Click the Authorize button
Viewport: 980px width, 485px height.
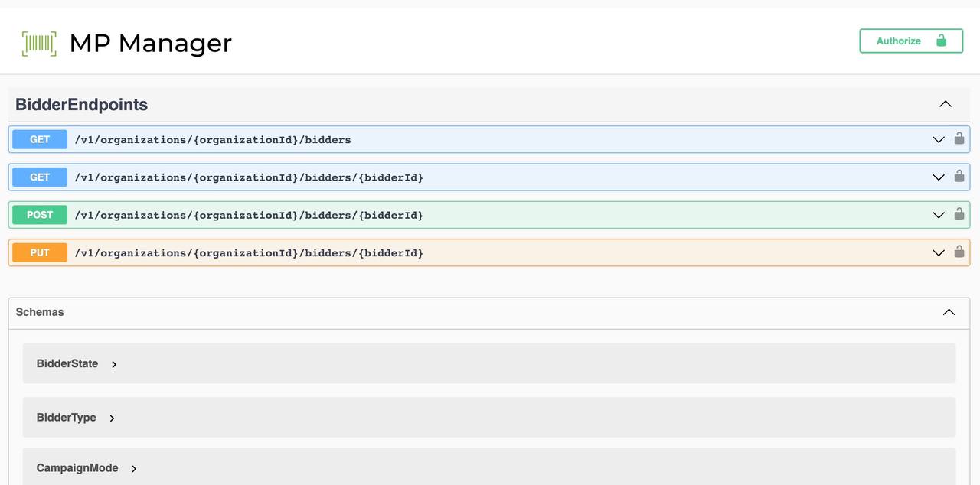(x=910, y=41)
